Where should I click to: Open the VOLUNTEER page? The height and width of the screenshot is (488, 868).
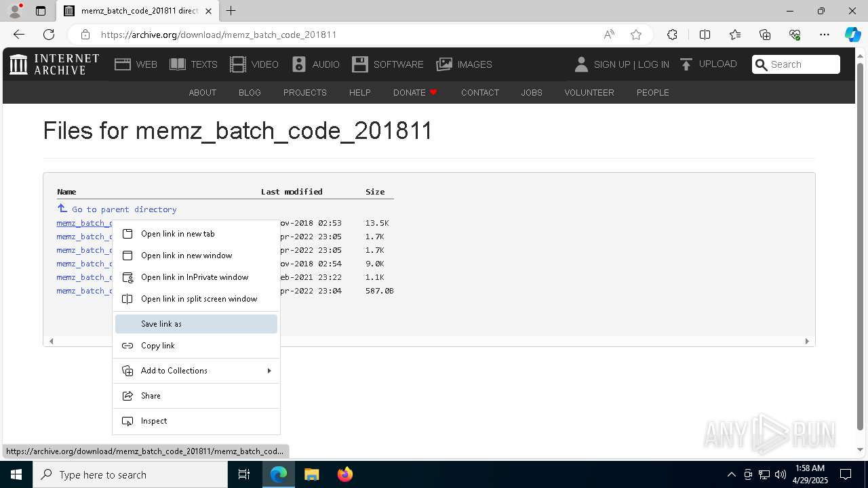(589, 93)
